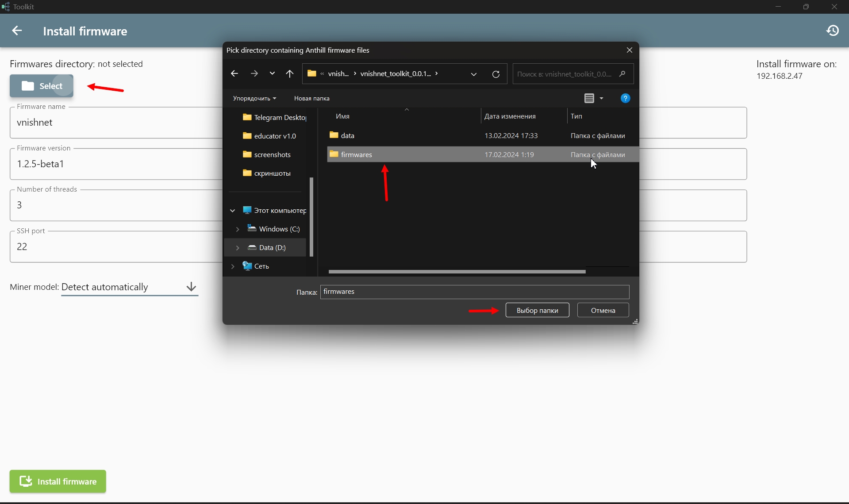
Task: Click the horizontal scrollbar in file list
Action: [x=457, y=272]
